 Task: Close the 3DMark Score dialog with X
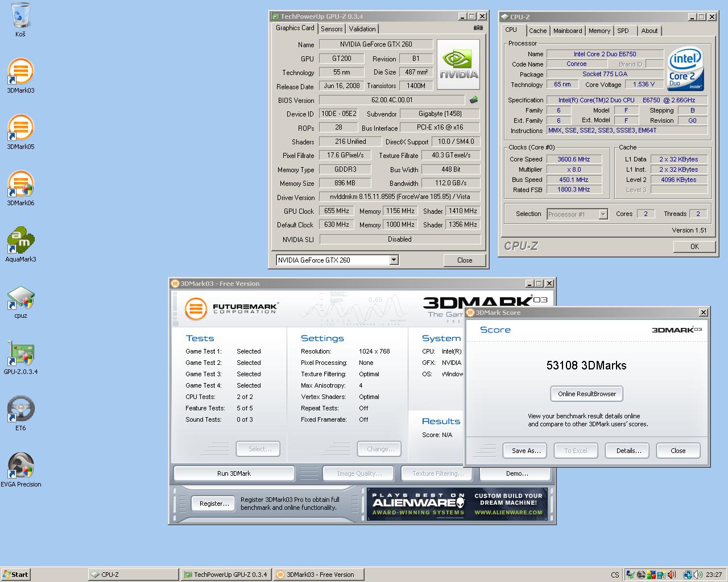click(703, 313)
